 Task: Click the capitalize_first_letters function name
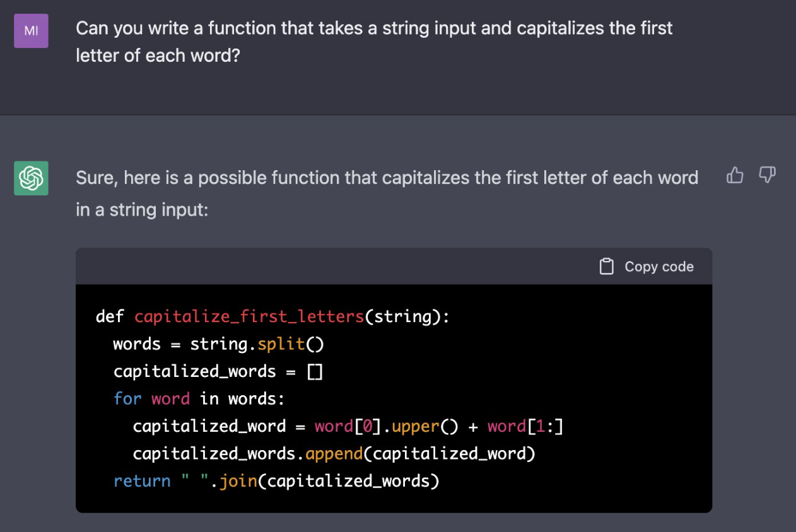coord(249,316)
